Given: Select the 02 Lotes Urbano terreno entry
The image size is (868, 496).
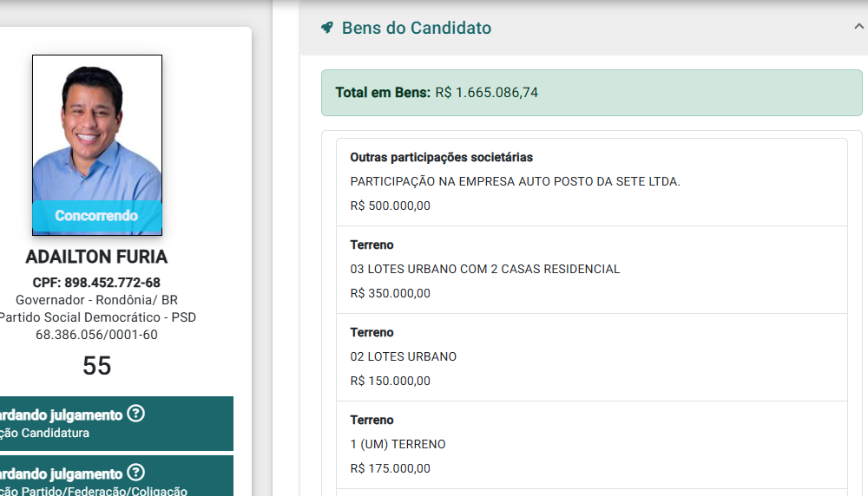Looking at the screenshot, I should (x=592, y=357).
